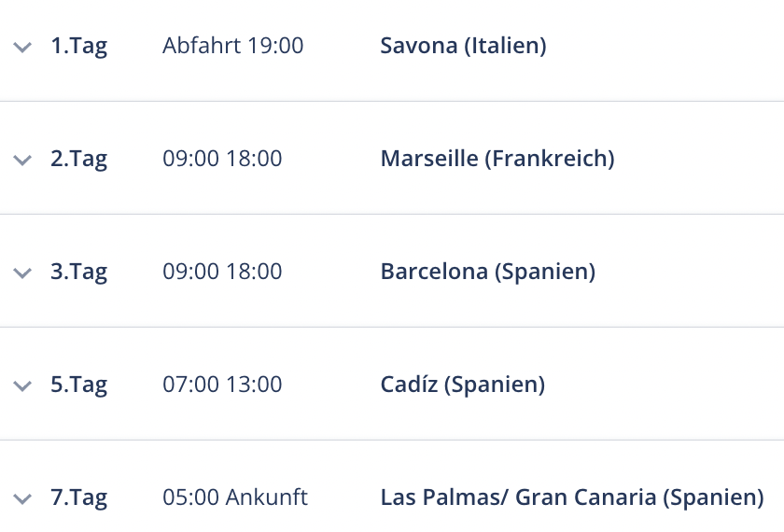
Task: Expand the 5.Tag row chevron
Action: 22,386
